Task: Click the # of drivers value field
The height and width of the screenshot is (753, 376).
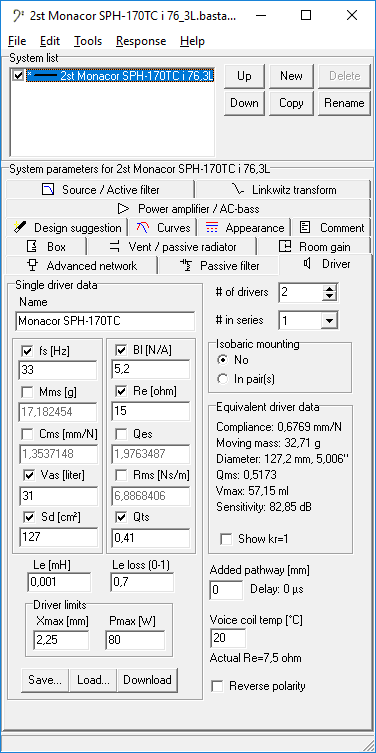Action: click(301, 292)
